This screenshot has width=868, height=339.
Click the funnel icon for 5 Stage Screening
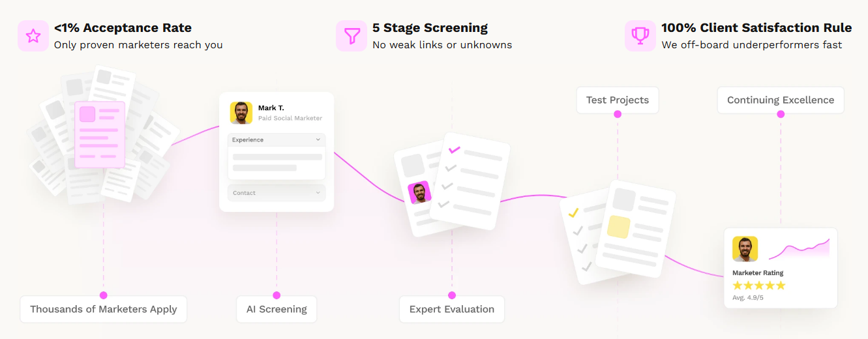(352, 36)
